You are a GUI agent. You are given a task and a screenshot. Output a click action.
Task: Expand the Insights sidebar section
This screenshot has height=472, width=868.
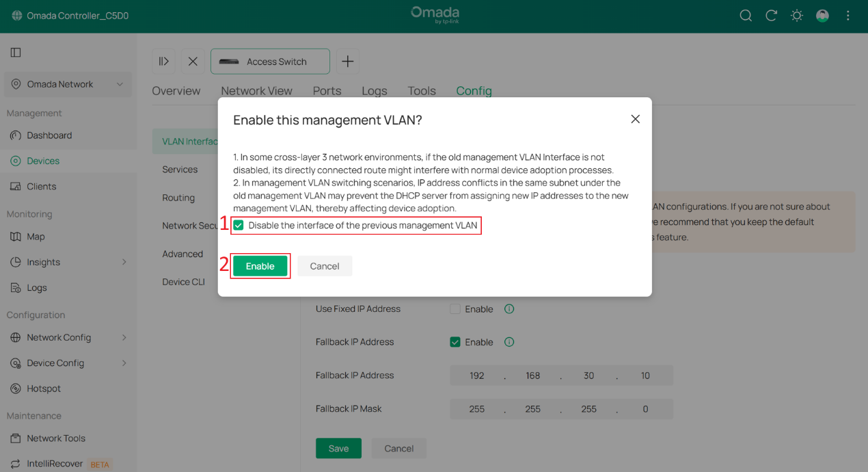point(44,261)
